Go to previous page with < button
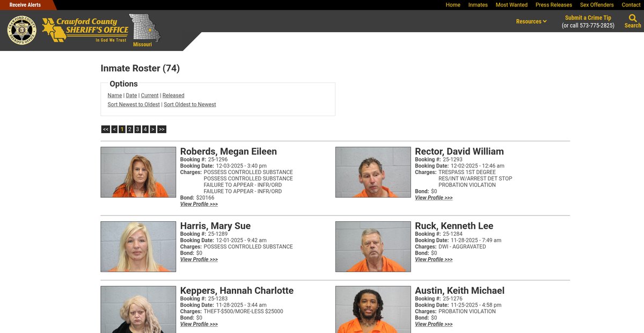Screen dimensions: 644x333 coord(114,129)
